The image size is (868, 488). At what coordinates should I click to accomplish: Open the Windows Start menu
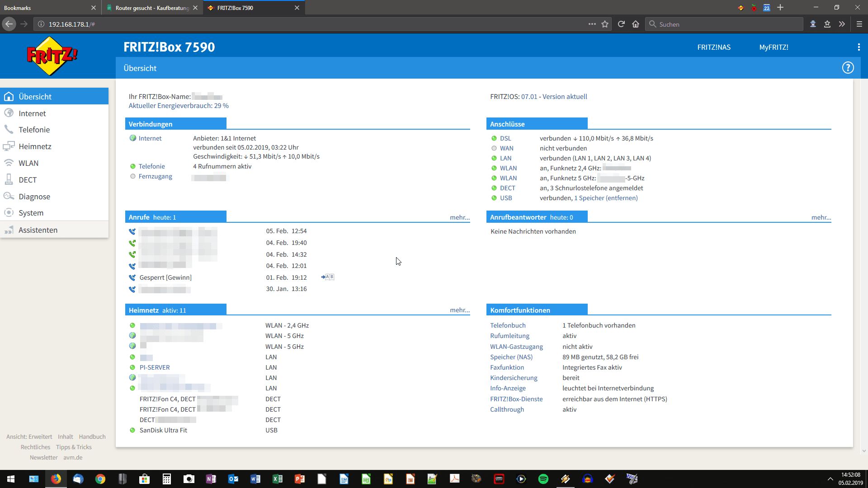pyautogui.click(x=11, y=479)
